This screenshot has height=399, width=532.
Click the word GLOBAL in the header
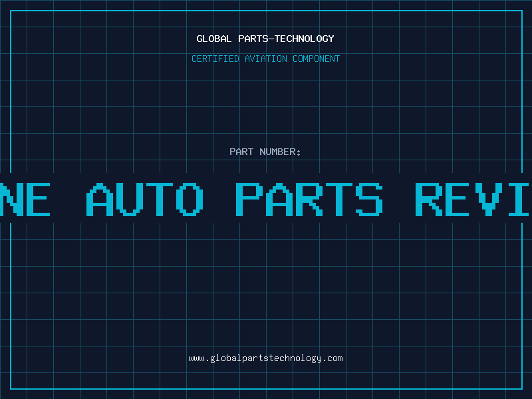pyautogui.click(x=213, y=39)
